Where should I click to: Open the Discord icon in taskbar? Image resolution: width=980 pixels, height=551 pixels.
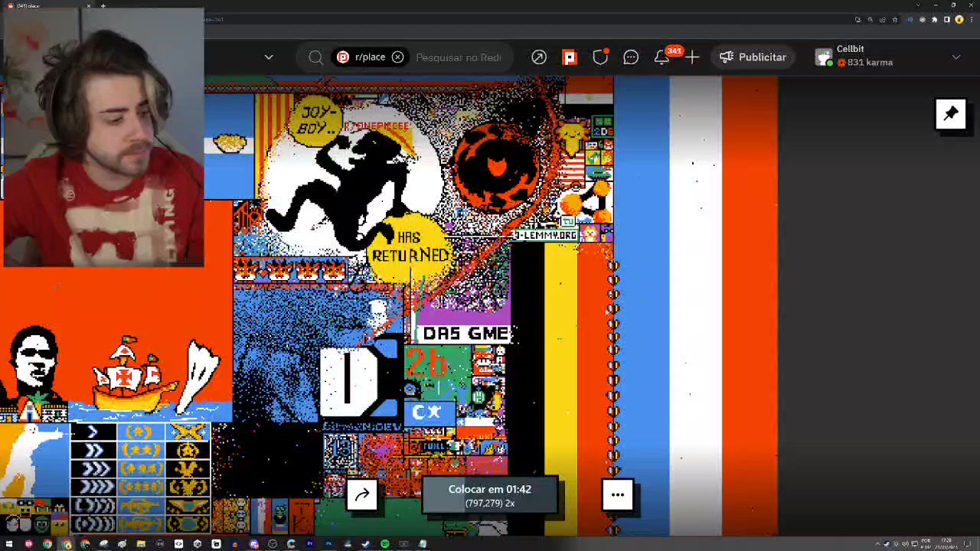254,544
